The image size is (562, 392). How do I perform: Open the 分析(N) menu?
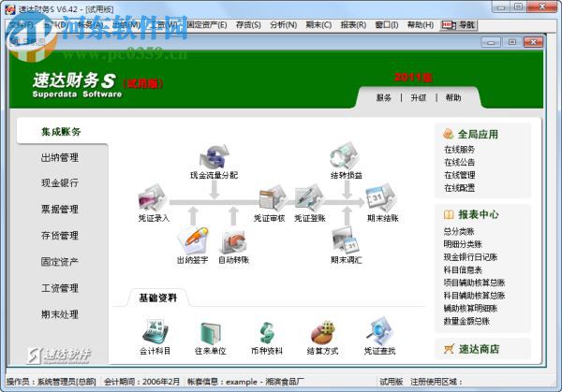(284, 24)
